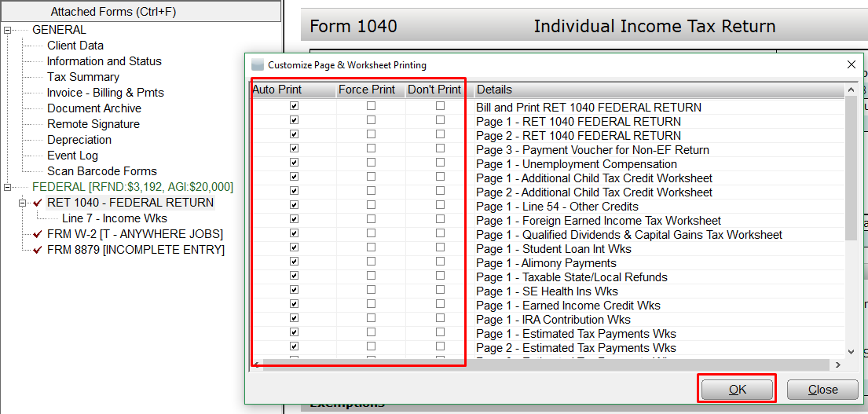Open Client Data in the forms tree
Viewport: 868px width, 414px height.
tap(75, 46)
